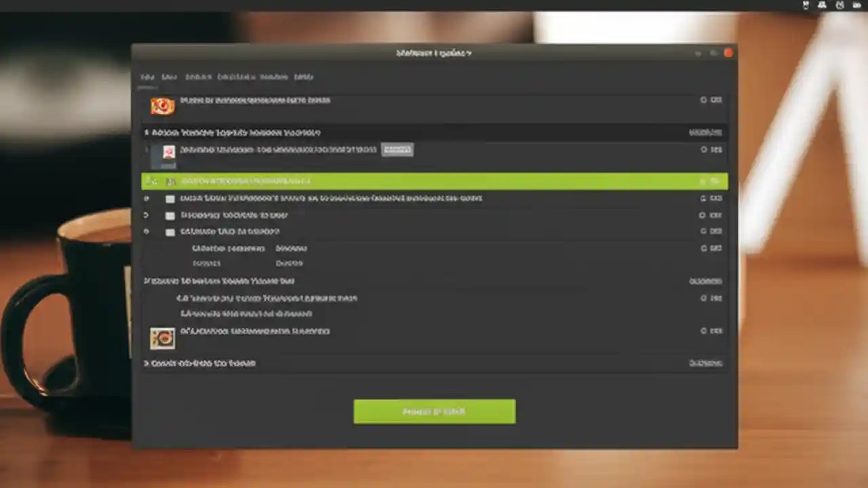Click the package icon on the first update row
Viewport: 868px width, 488px height.
(162, 106)
